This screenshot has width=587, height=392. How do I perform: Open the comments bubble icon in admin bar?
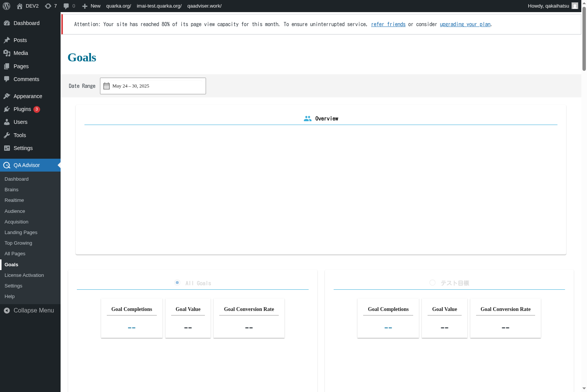pos(66,6)
